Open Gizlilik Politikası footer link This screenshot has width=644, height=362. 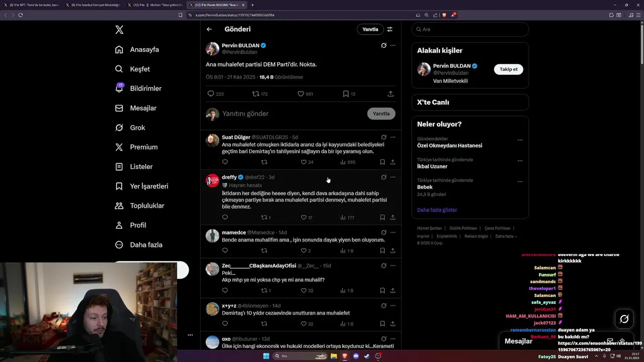(463, 228)
